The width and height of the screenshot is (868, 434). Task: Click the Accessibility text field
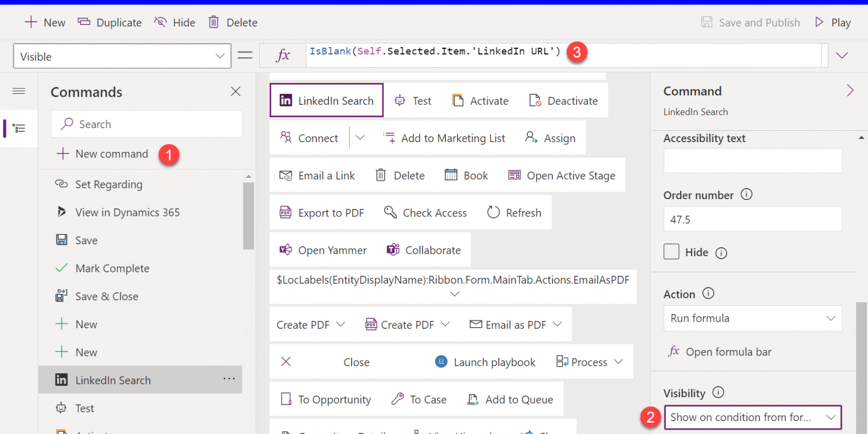[x=752, y=161]
